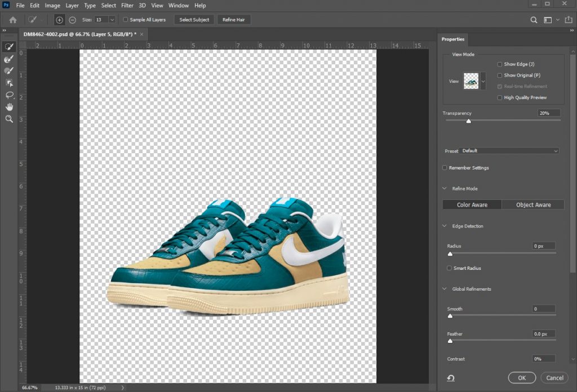Click the Feather slider handle
The image size is (577, 392).
tap(450, 341)
